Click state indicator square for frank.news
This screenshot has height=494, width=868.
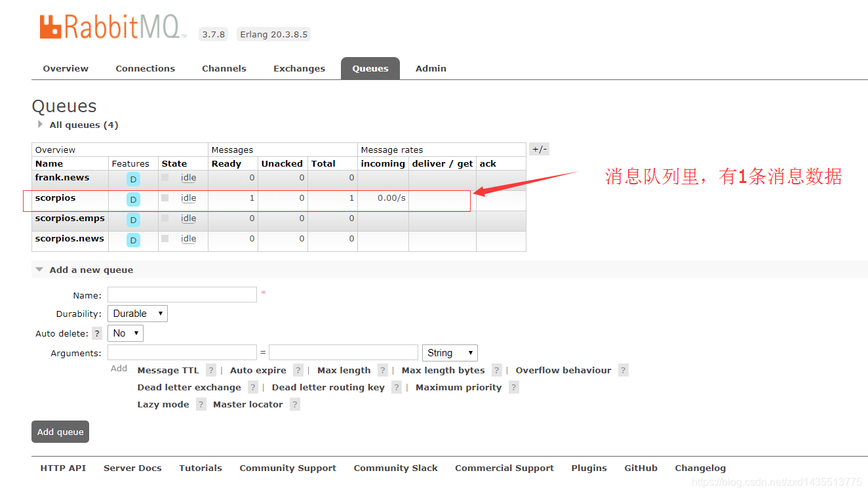point(165,177)
